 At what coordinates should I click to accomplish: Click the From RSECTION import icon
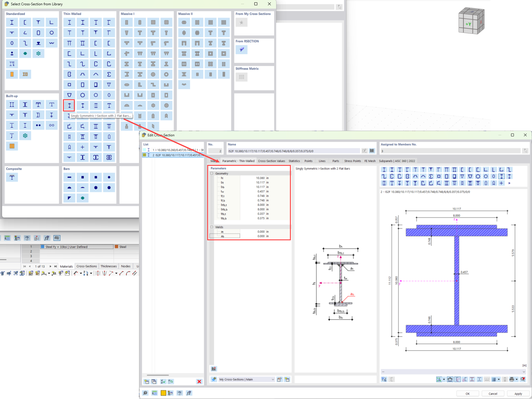pos(241,50)
